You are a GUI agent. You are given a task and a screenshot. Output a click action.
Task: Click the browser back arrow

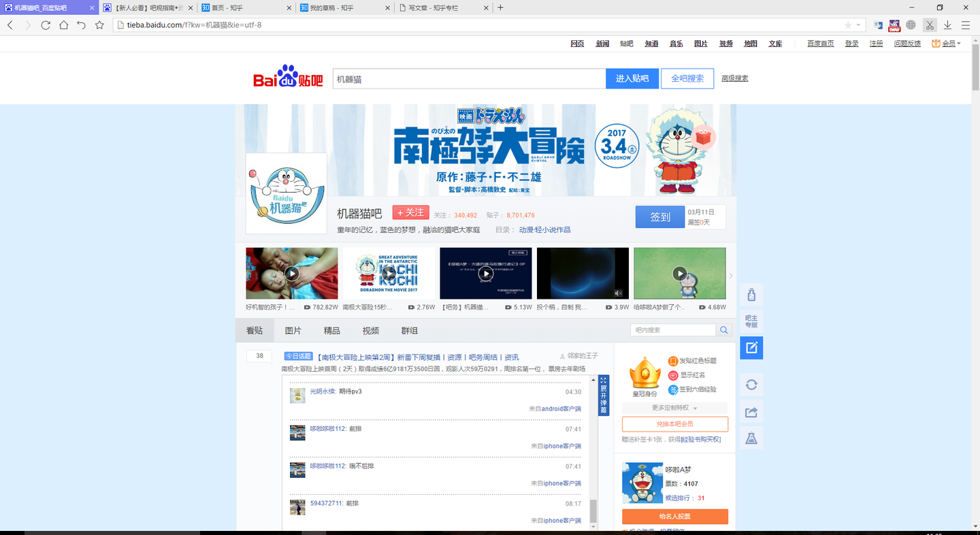point(10,25)
